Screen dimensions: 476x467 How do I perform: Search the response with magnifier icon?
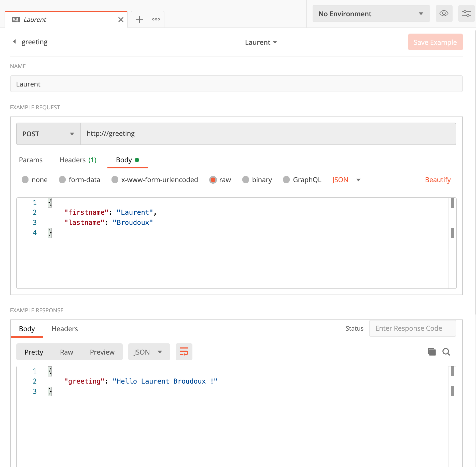pyautogui.click(x=446, y=352)
